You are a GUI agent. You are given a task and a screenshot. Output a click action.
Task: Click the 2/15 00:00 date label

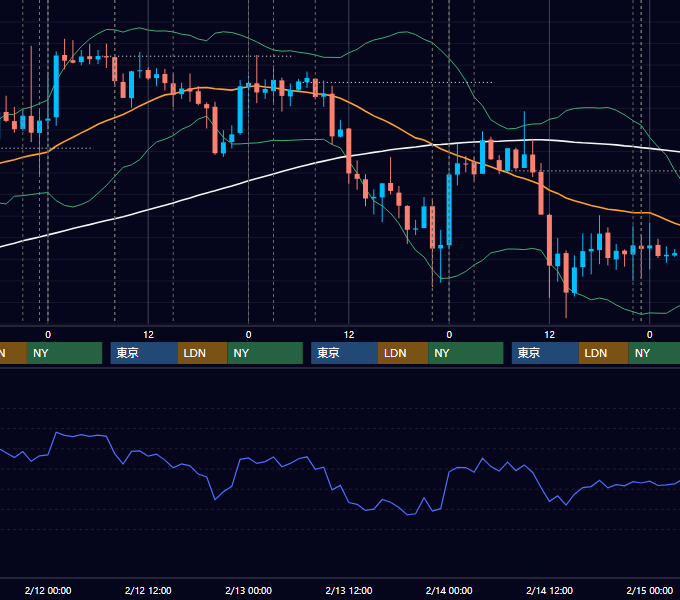[x=650, y=590]
